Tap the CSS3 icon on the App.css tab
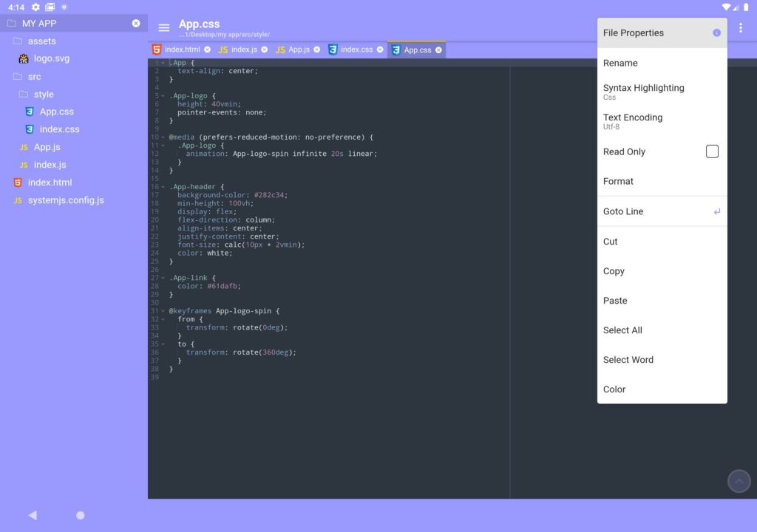This screenshot has height=532, width=757. [x=397, y=50]
